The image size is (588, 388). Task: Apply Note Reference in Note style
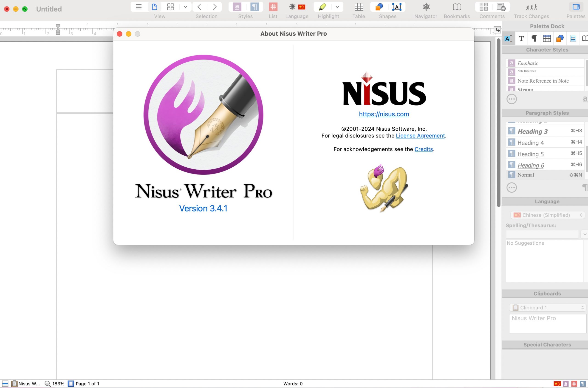[545, 81]
